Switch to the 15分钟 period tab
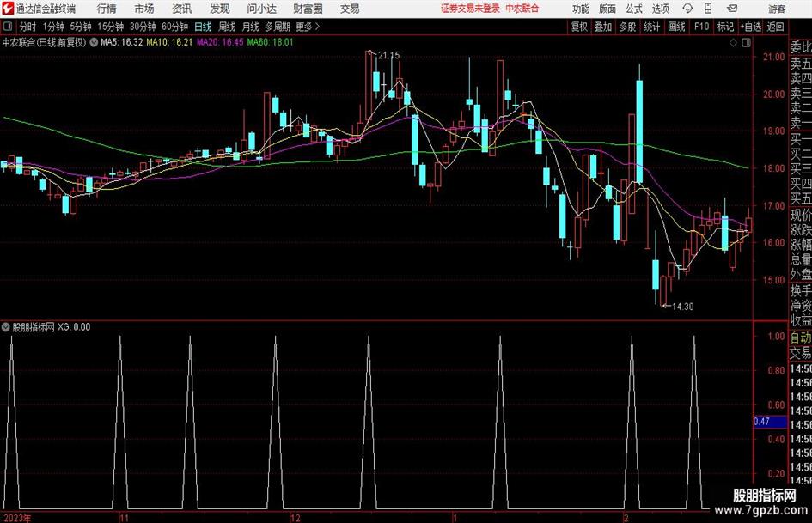812x523 pixels. pyautogui.click(x=111, y=27)
